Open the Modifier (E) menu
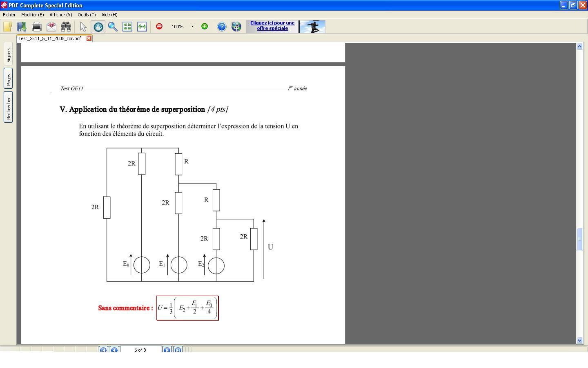The width and height of the screenshot is (588, 368). point(33,15)
